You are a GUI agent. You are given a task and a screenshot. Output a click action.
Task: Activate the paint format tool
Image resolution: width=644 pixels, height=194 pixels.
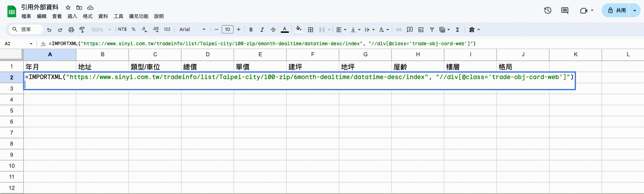(x=82, y=30)
